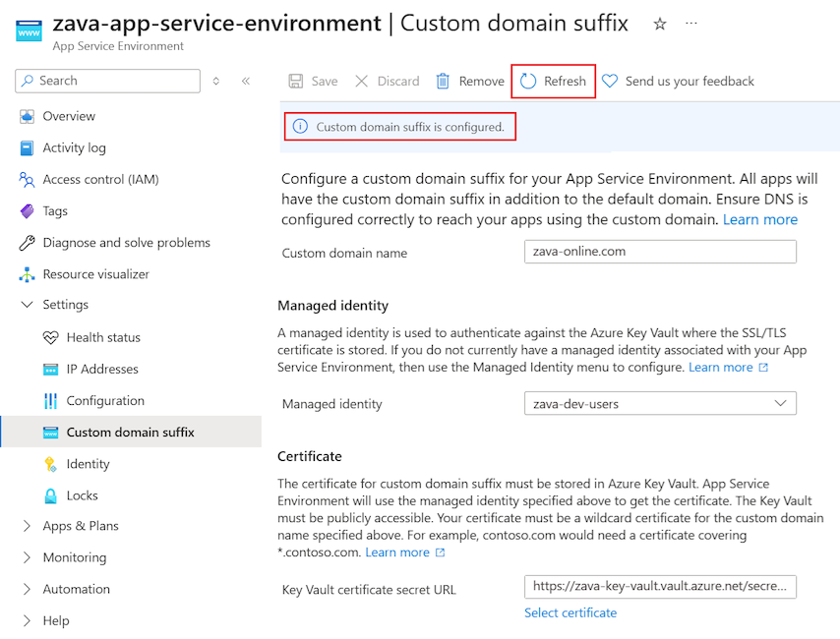The height and width of the screenshot is (639, 840).
Task: Refresh the custom domain suffix page
Action: click(553, 82)
